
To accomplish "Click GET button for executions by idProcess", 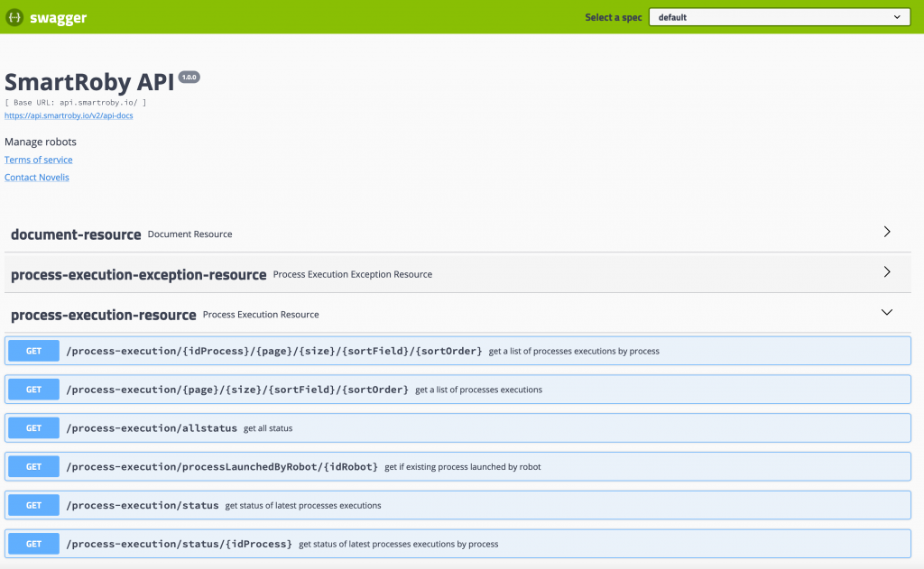I will pos(33,351).
